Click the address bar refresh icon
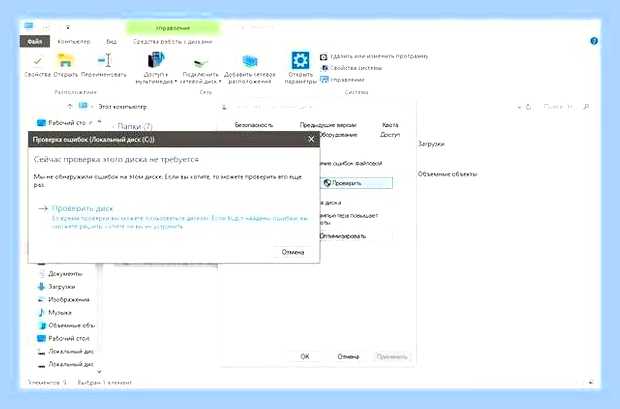Screen dimensions: 620x409 [529, 107]
